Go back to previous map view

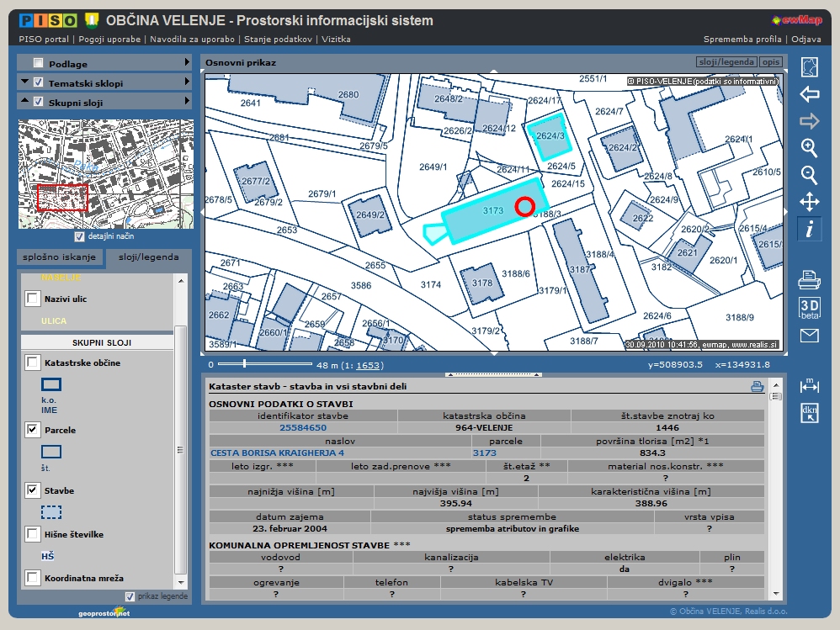tap(809, 94)
